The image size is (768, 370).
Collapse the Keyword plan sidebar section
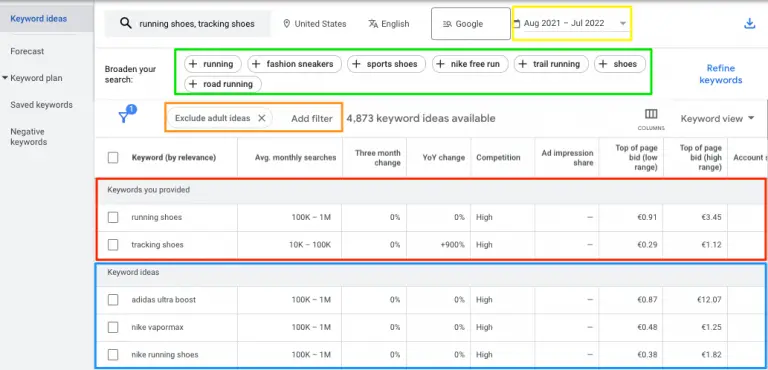5,78
